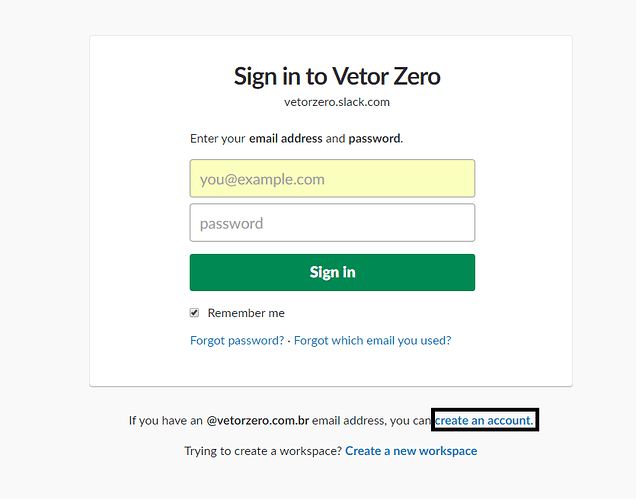The width and height of the screenshot is (636, 500).
Task: Click Forgot which email you used? link
Action: 372,340
